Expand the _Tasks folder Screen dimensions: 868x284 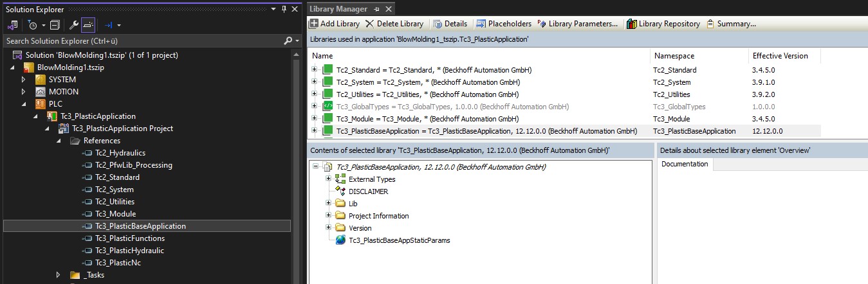pos(59,275)
